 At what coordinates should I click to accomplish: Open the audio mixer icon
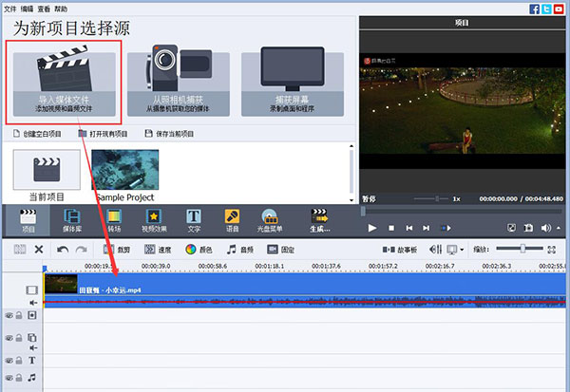point(435,250)
